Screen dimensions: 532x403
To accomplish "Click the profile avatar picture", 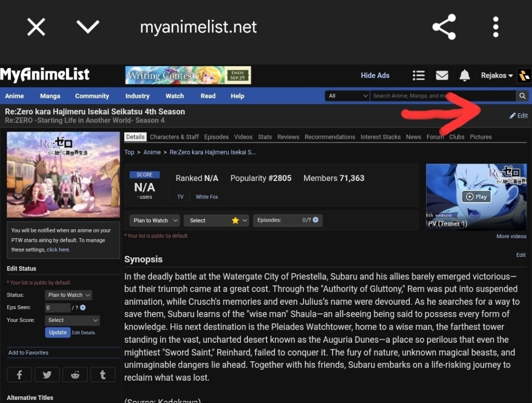I will click(x=524, y=75).
